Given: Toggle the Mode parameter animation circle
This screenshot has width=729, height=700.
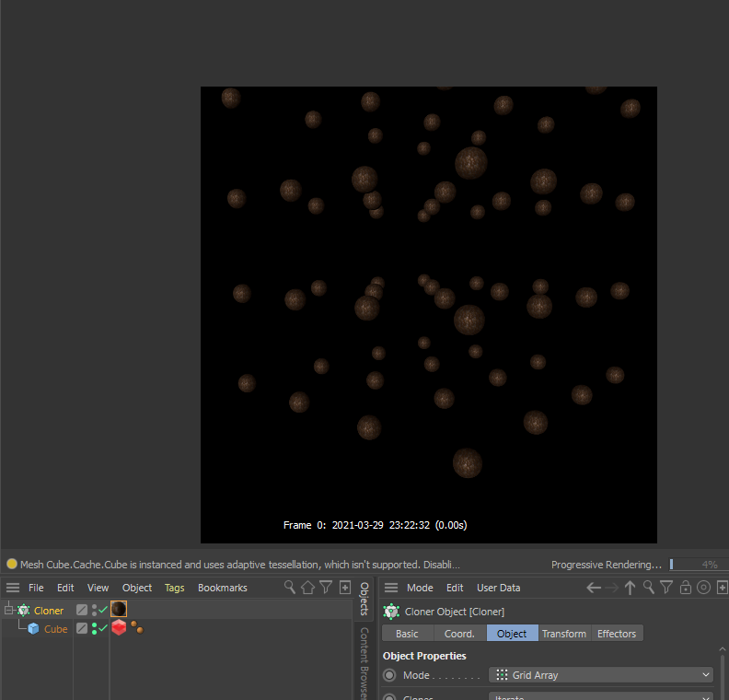Looking at the screenshot, I should [390, 675].
